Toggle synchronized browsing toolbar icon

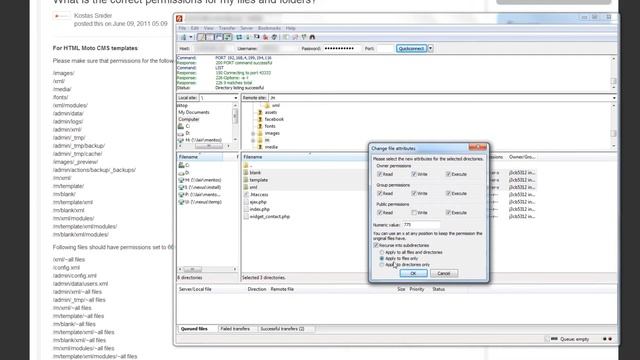(x=304, y=37)
